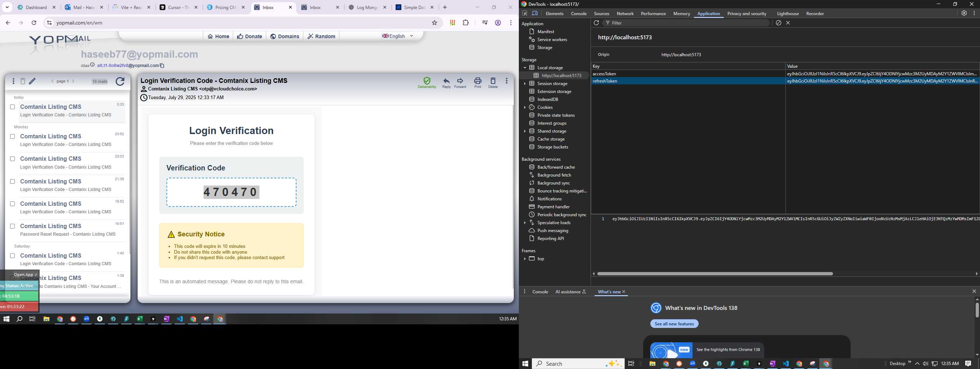Collapse the Local storage tree node
The height and width of the screenshot is (369, 980).
(x=525, y=68)
